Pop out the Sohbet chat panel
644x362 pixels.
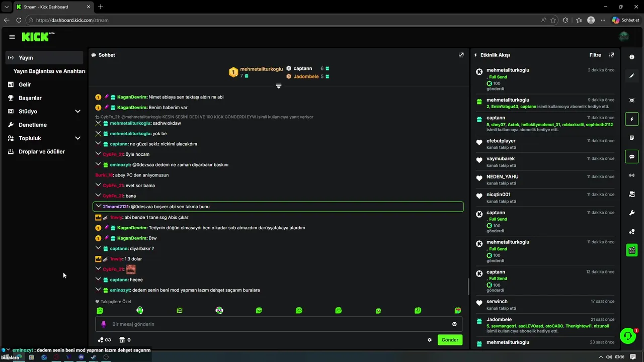pos(461,55)
